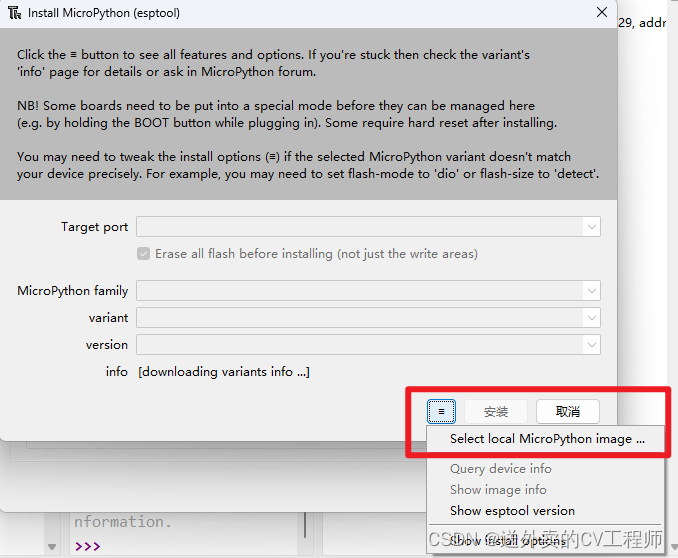The width and height of the screenshot is (678, 558).
Task: Click the >>> shell prompt in background window
Action: point(88,546)
